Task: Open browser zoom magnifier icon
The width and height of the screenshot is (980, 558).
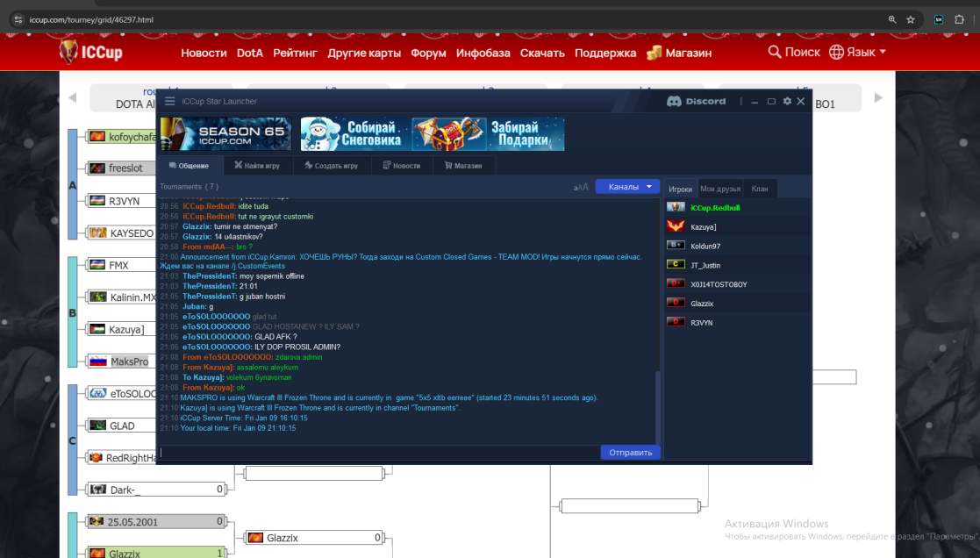Action: [892, 19]
